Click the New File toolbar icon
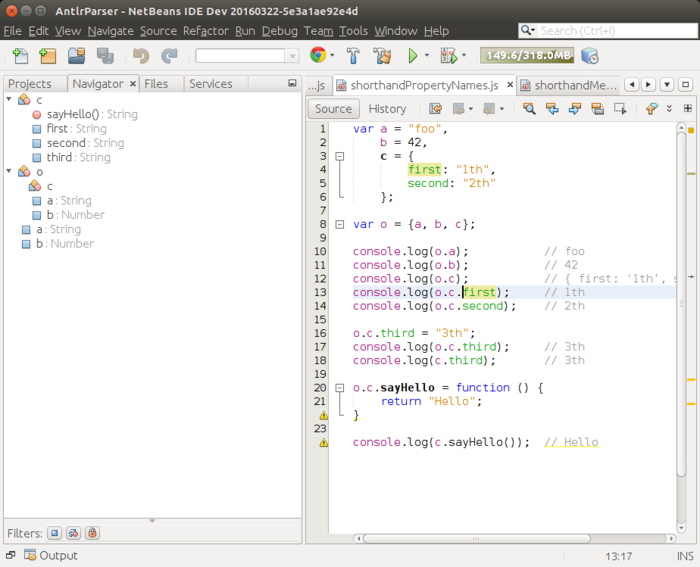 [20, 56]
